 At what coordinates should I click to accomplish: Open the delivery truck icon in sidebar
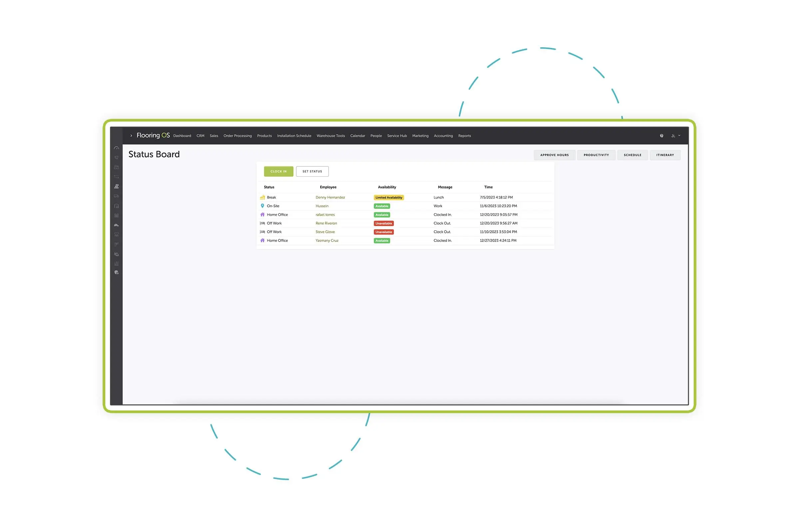click(x=117, y=196)
